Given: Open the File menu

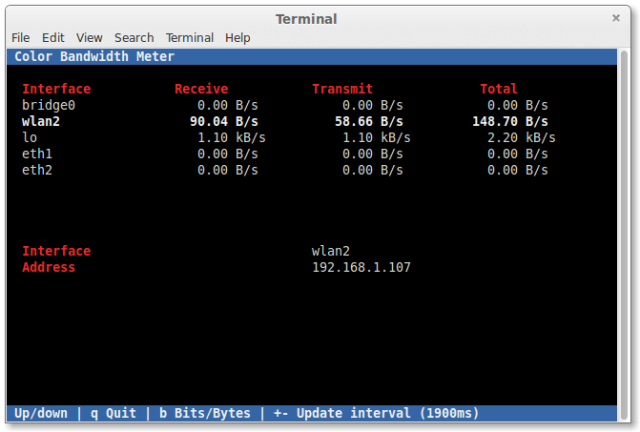Looking at the screenshot, I should 20,38.
